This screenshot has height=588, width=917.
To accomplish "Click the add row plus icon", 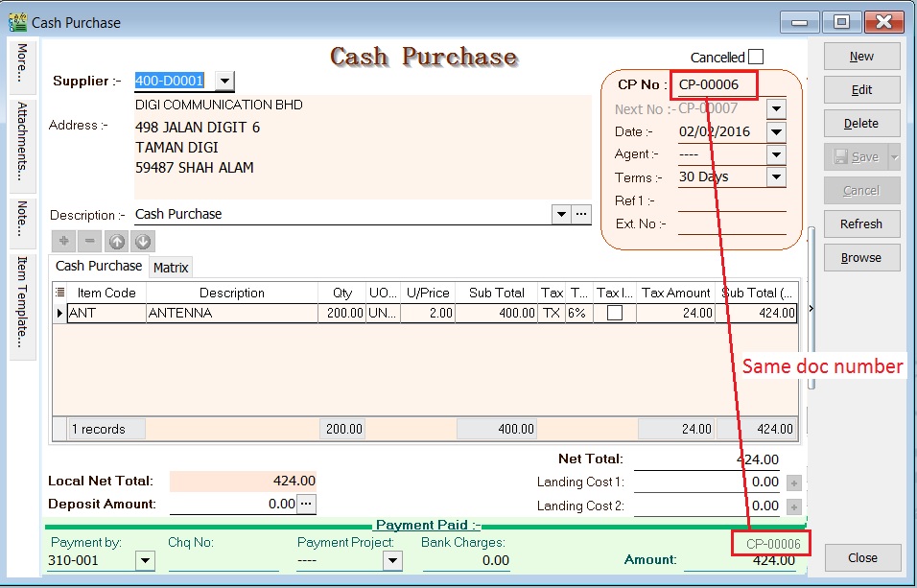I will click(x=64, y=242).
